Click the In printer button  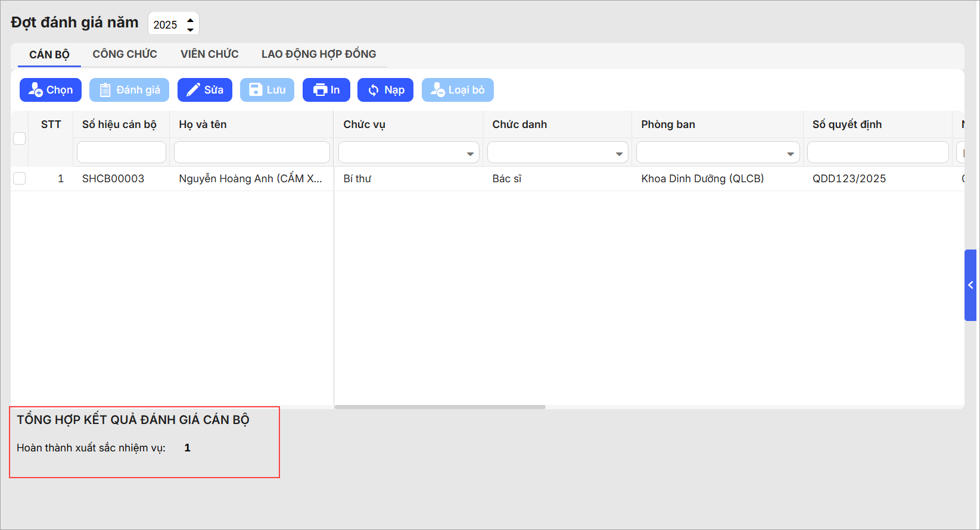[326, 90]
